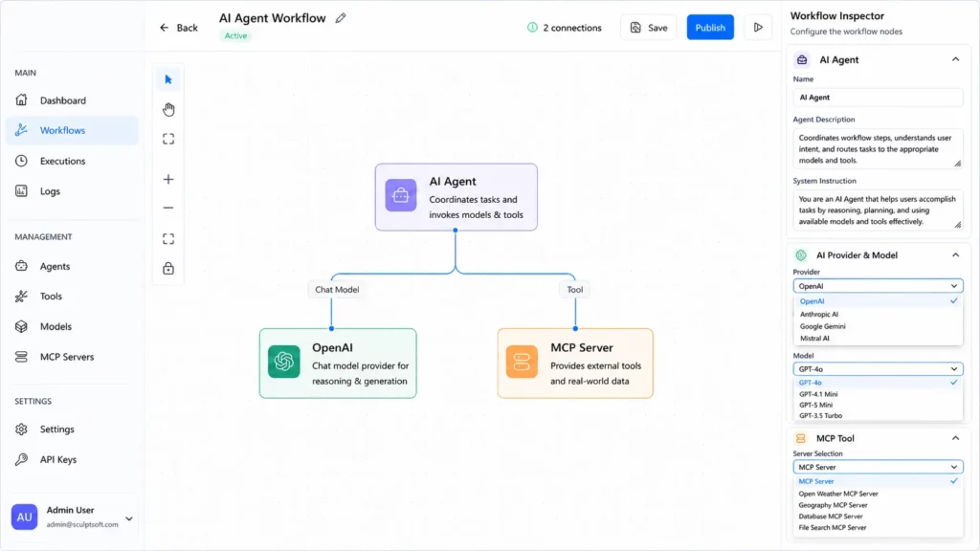Screen dimensions: 980x551
Task: Select Database MCP Server option
Action: 879,516
